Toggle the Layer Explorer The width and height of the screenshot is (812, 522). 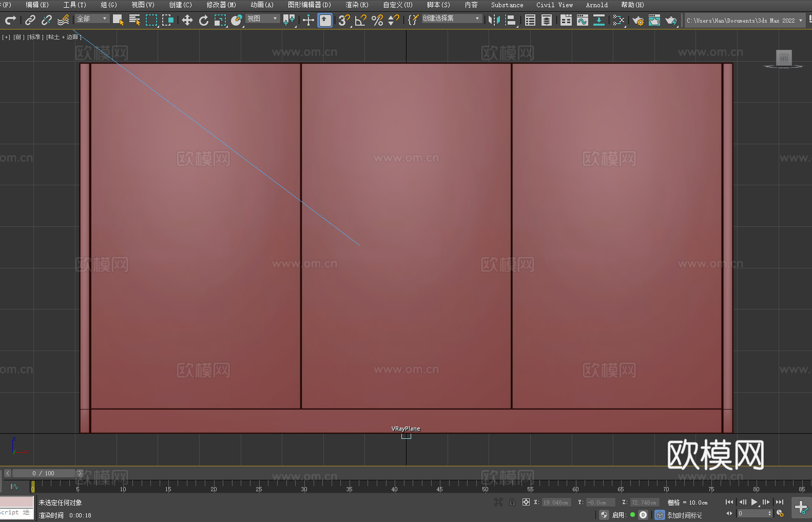click(x=547, y=20)
